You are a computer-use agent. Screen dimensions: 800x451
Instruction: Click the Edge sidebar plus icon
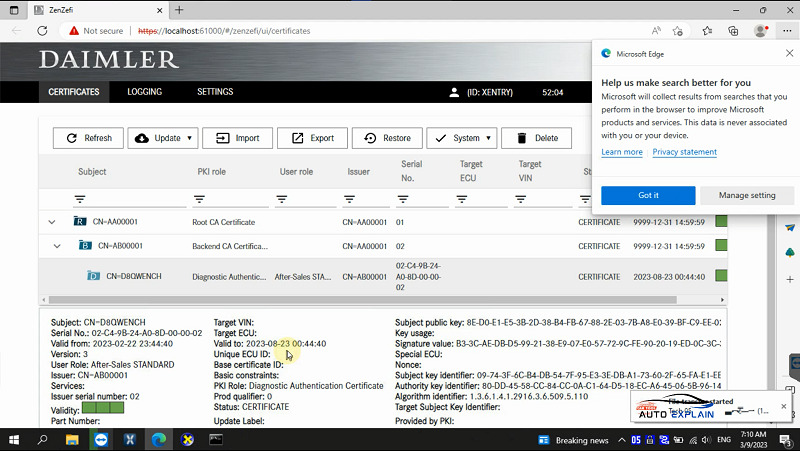pos(790,279)
